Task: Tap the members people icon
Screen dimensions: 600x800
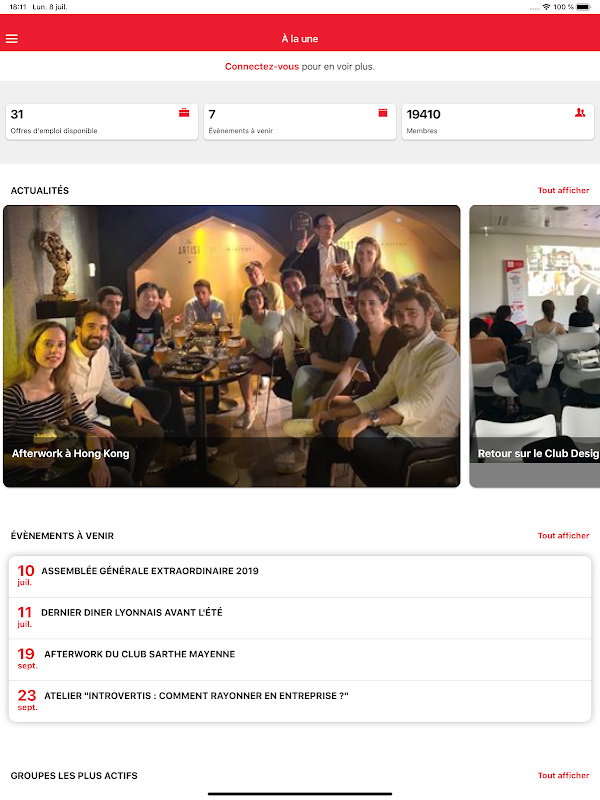Action: click(580, 113)
